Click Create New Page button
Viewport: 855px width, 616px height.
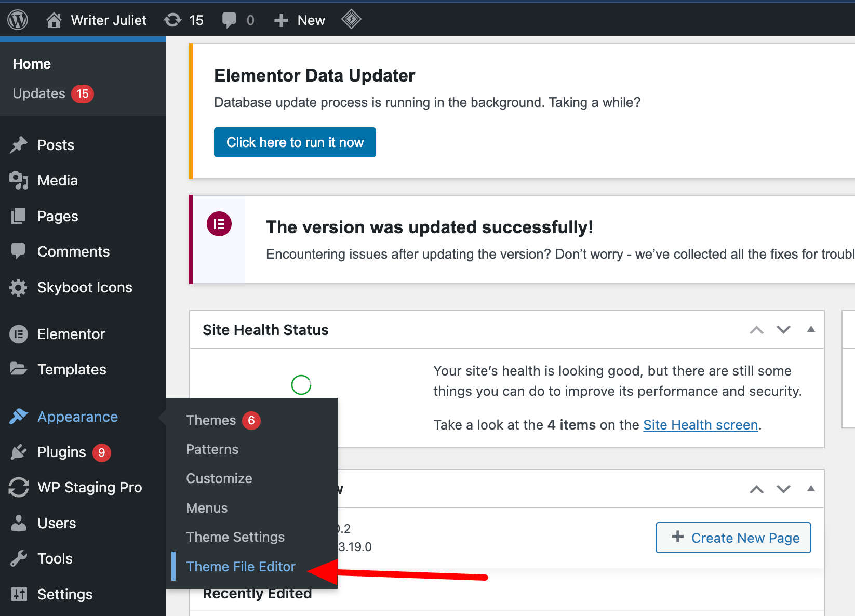tap(733, 538)
